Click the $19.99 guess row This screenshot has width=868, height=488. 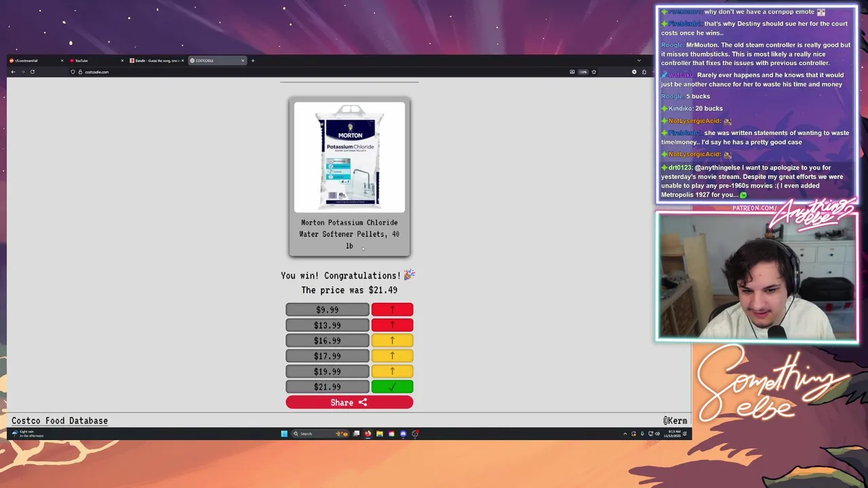click(328, 371)
